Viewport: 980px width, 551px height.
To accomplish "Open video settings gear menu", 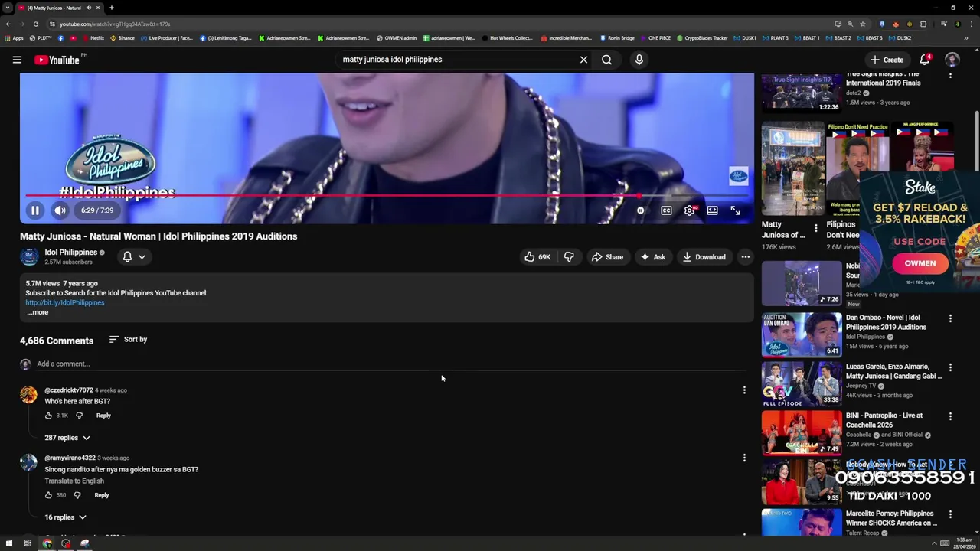I will click(x=690, y=210).
